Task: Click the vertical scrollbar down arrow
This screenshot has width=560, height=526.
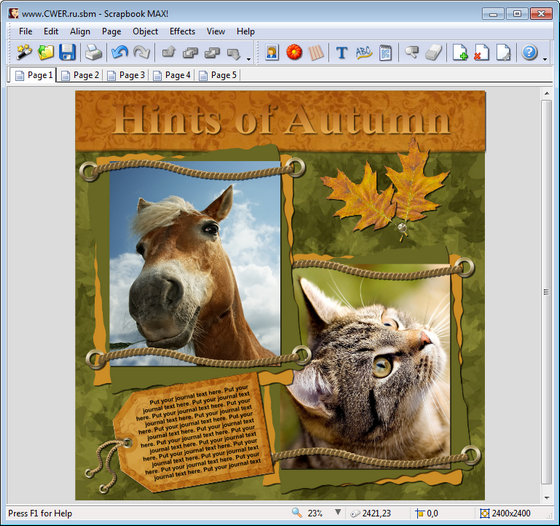Action: click(x=547, y=497)
